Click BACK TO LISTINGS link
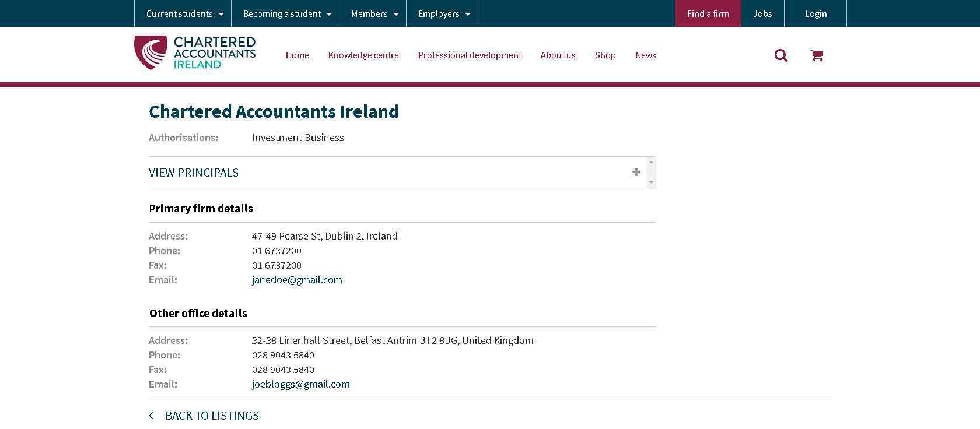Screen dimensions: 980x429 tap(212, 416)
